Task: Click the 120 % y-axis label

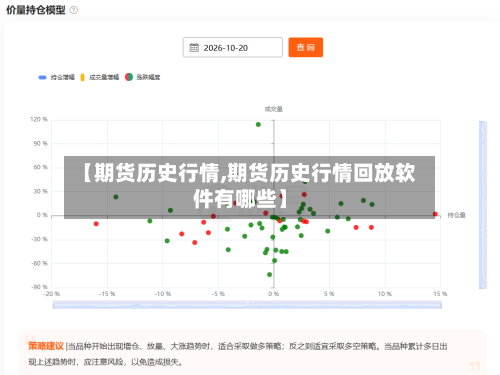Action: click(39, 119)
